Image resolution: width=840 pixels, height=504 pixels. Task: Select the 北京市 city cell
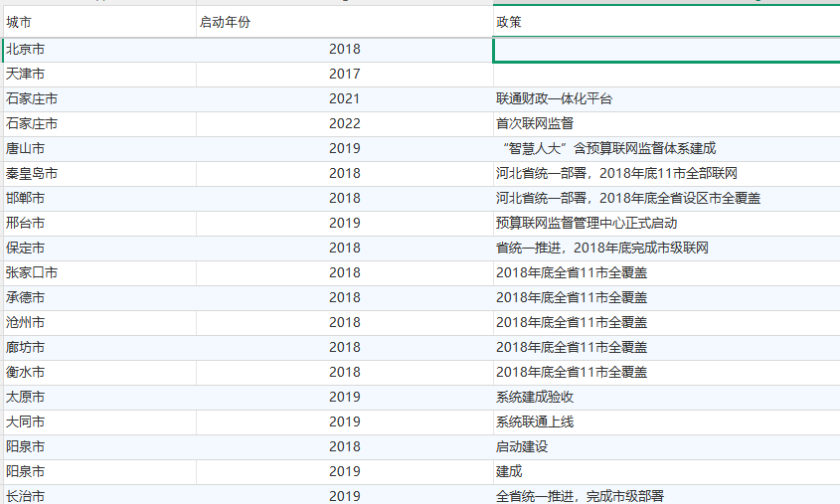coord(99,50)
